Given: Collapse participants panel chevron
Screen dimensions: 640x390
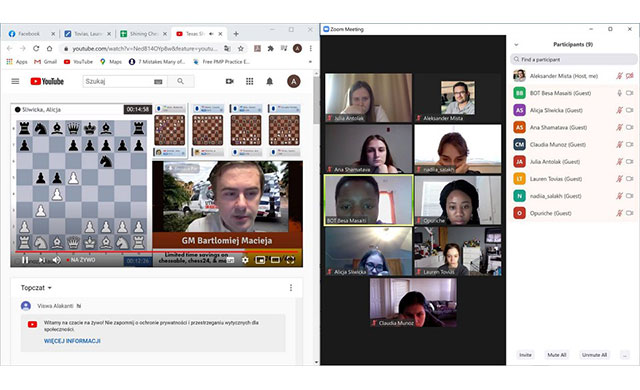Looking at the screenshot, I should click(516, 44).
